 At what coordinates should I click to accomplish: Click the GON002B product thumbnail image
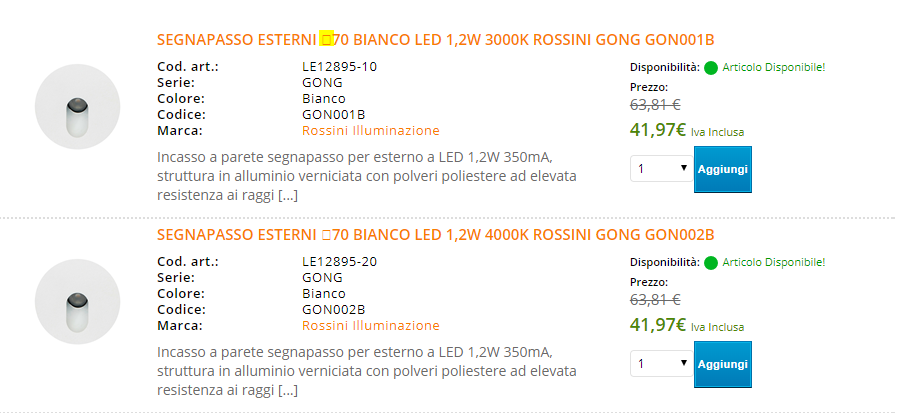coord(77,302)
